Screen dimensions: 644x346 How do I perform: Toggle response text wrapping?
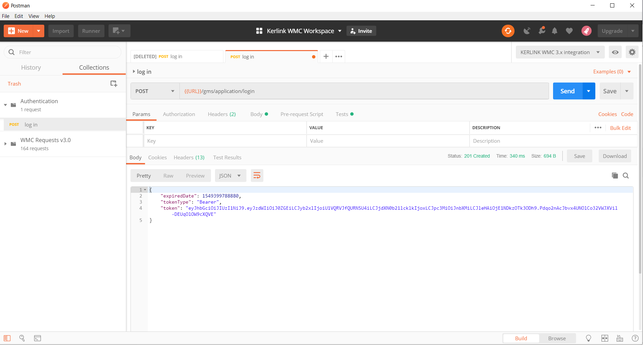click(257, 176)
